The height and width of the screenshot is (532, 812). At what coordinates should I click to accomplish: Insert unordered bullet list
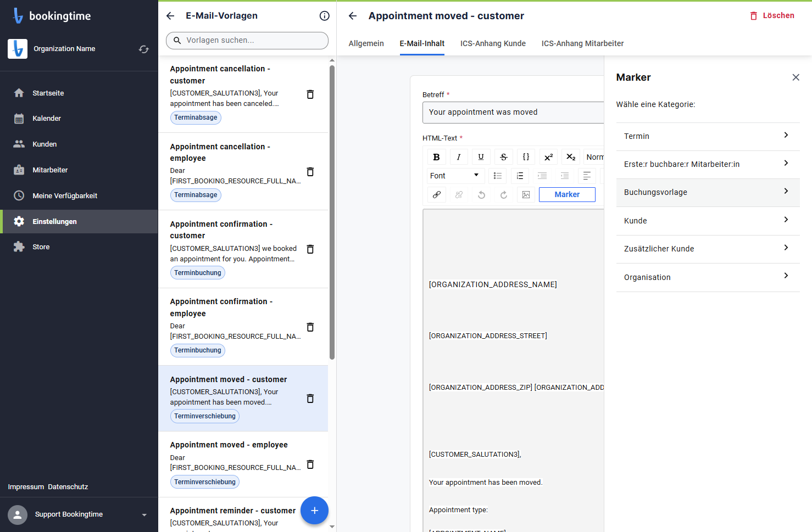(x=498, y=176)
